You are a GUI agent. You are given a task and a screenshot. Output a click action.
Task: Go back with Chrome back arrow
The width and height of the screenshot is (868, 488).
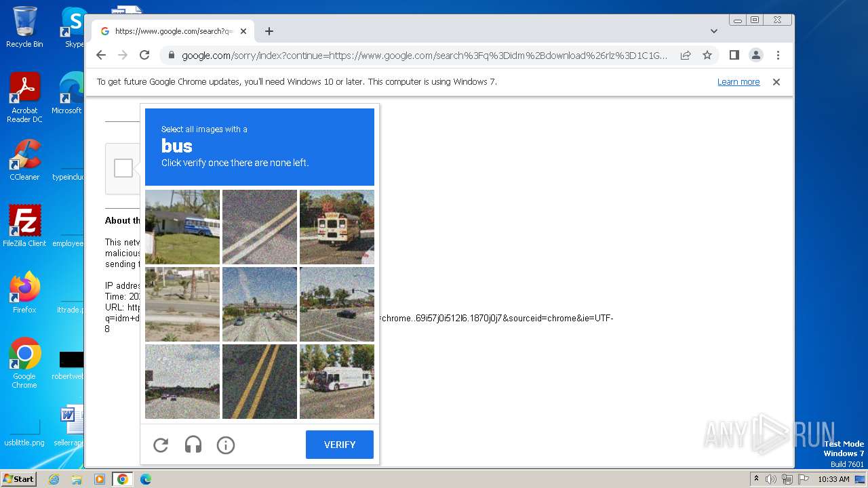tap(101, 55)
